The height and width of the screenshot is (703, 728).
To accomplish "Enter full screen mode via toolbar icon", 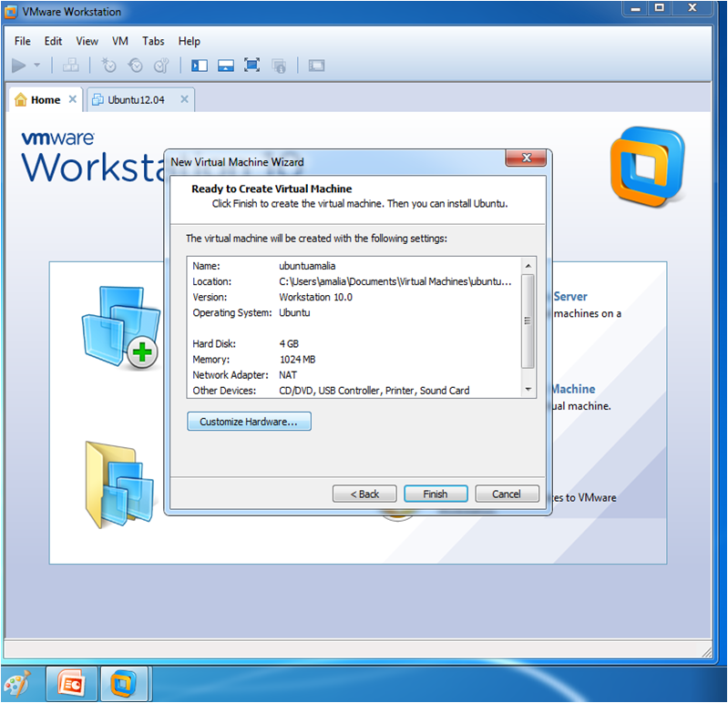I will coord(252,66).
